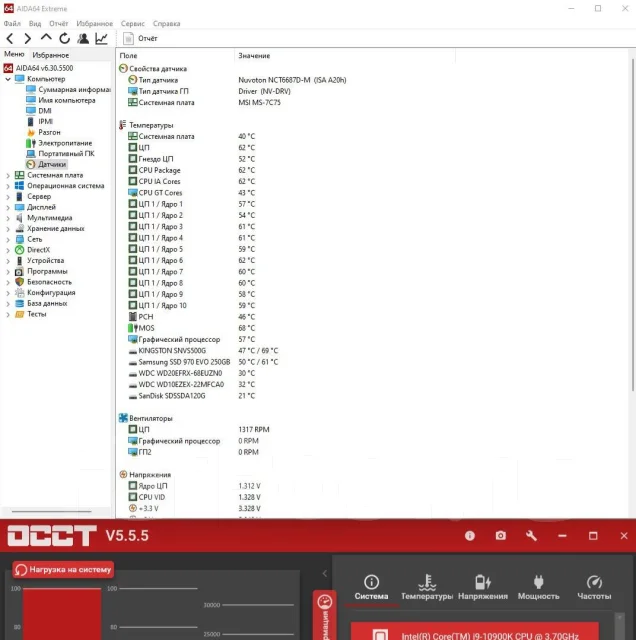This screenshot has height=640, width=636.
Task: Click the Устройства tree icon
Action: [x=19, y=261]
